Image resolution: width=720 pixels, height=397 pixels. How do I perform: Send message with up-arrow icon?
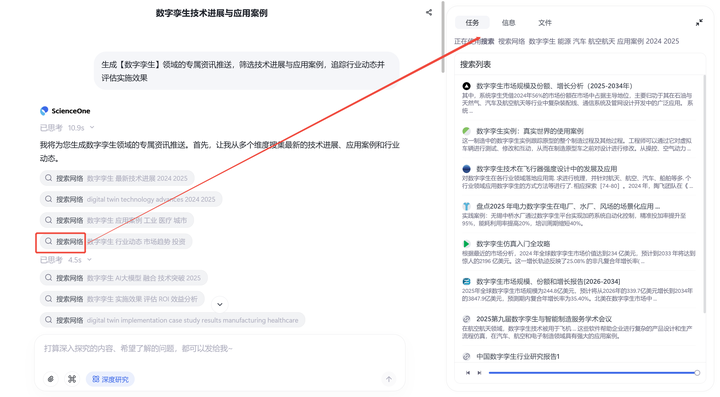click(x=388, y=379)
